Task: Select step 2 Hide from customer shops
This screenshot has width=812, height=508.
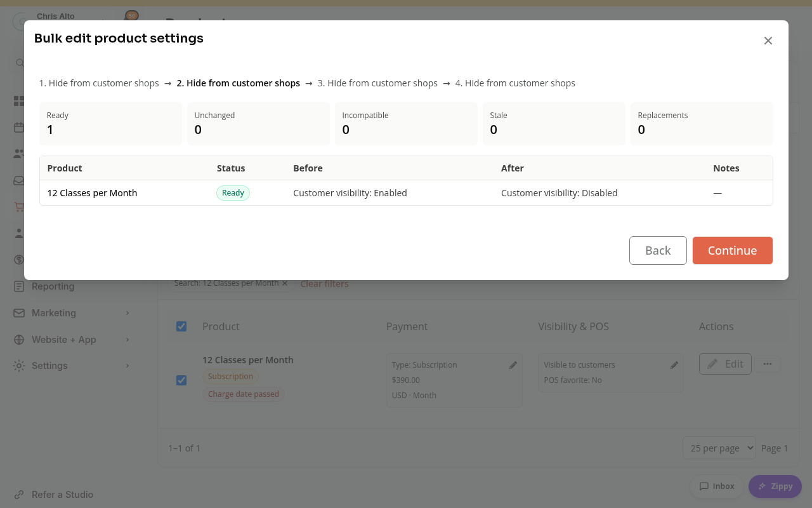Action: point(239,83)
